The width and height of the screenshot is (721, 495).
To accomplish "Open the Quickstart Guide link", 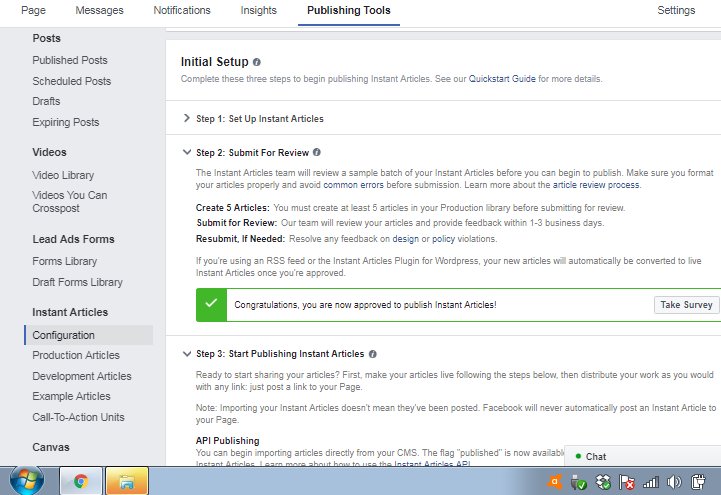I will 502,79.
